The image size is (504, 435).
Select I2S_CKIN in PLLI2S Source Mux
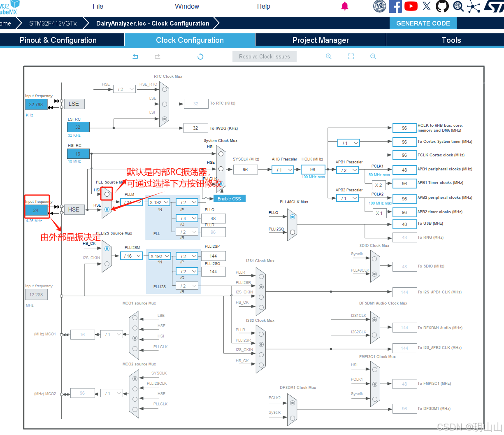107,264
